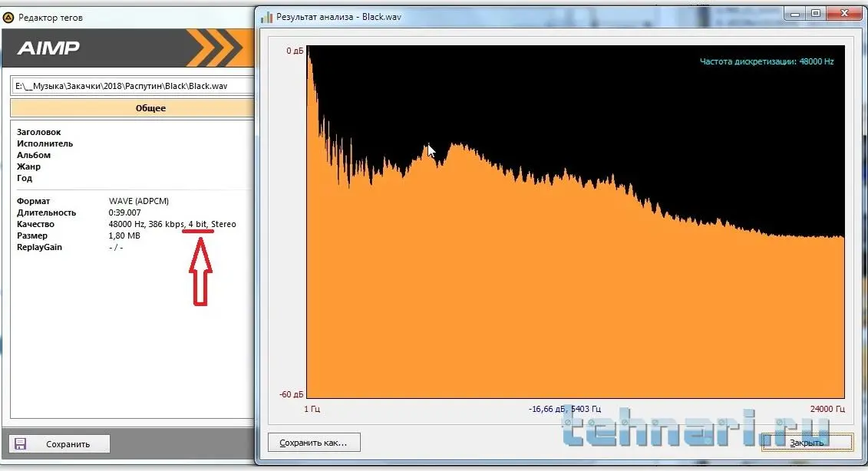
Task: Click the ReplayGain label
Action: [x=39, y=248]
